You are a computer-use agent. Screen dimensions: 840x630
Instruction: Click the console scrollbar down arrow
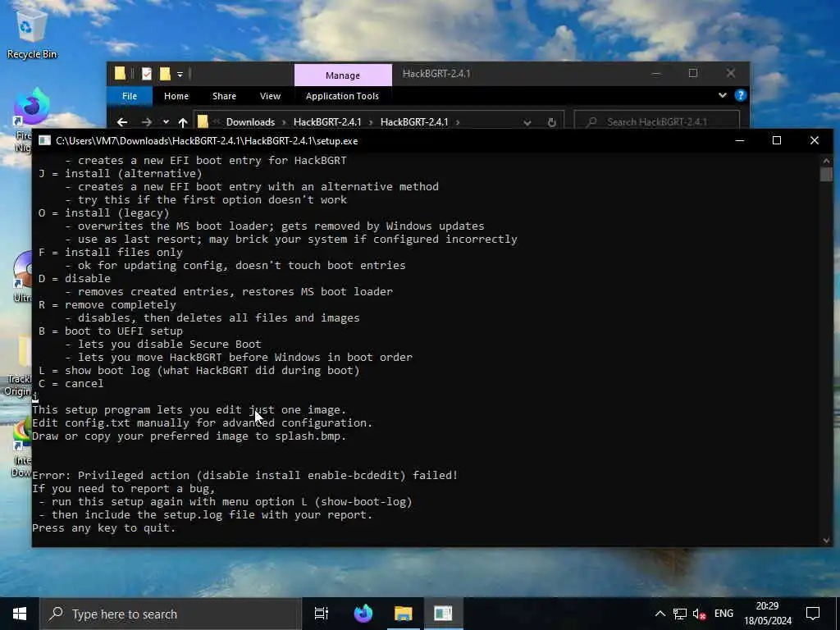point(827,541)
